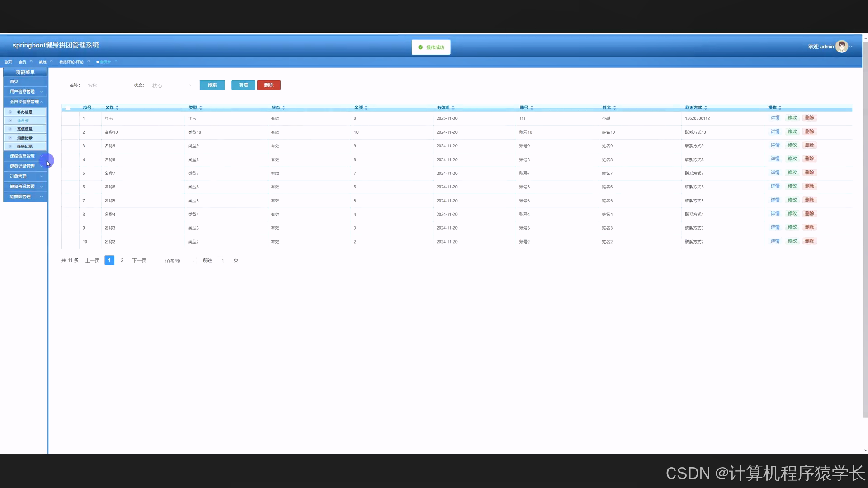Click the blue 搜索 button
This screenshot has width=868, height=488.
coord(212,85)
